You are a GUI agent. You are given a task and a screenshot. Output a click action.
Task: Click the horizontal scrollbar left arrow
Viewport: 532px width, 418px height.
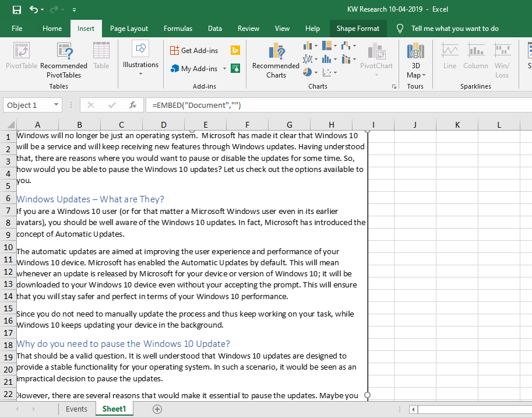[413, 409]
